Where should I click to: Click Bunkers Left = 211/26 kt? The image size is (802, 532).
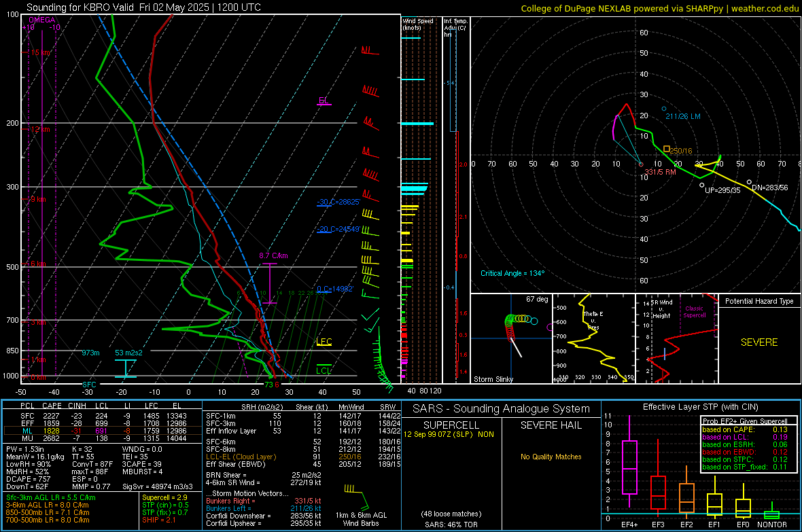click(x=264, y=508)
